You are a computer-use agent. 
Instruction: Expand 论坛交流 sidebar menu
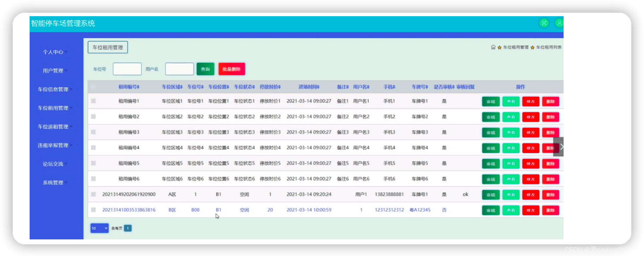55,164
